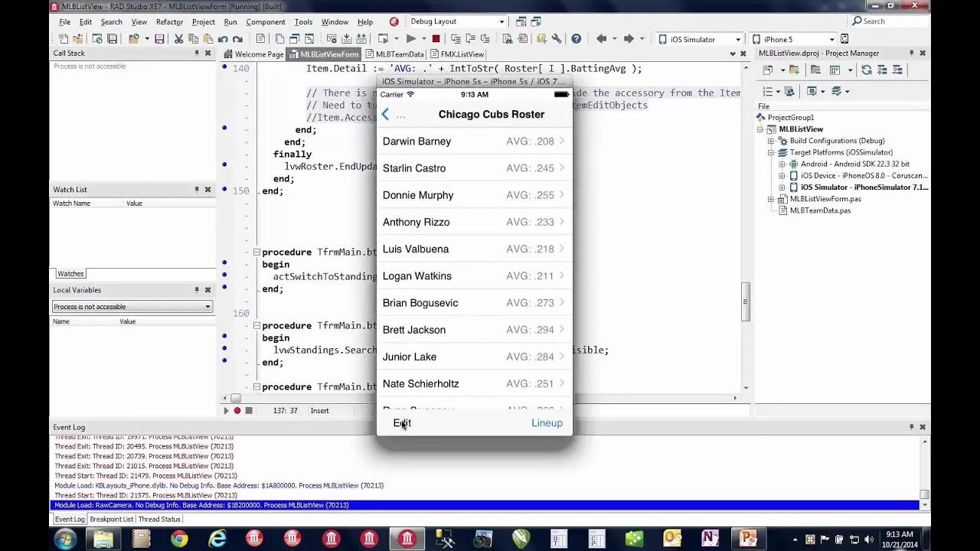This screenshot has width=980, height=551.
Task: Select Junior Lake row in the roster
Action: [474, 357]
